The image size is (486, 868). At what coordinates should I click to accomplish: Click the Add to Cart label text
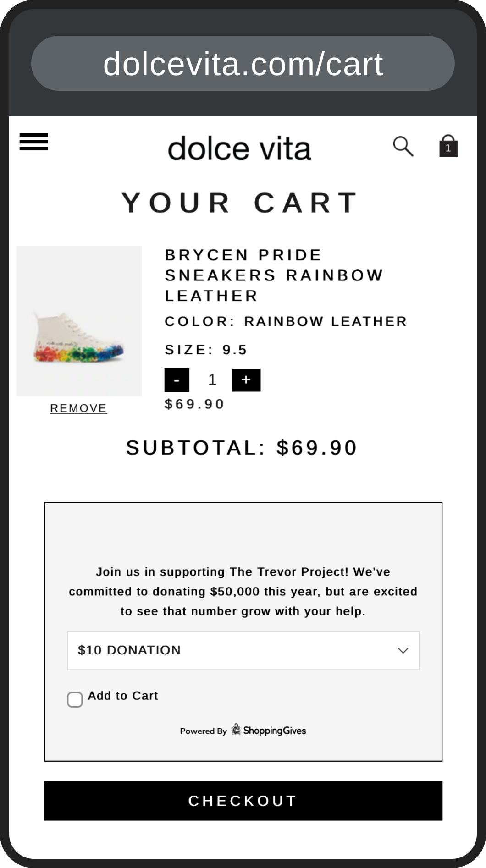[x=123, y=696]
